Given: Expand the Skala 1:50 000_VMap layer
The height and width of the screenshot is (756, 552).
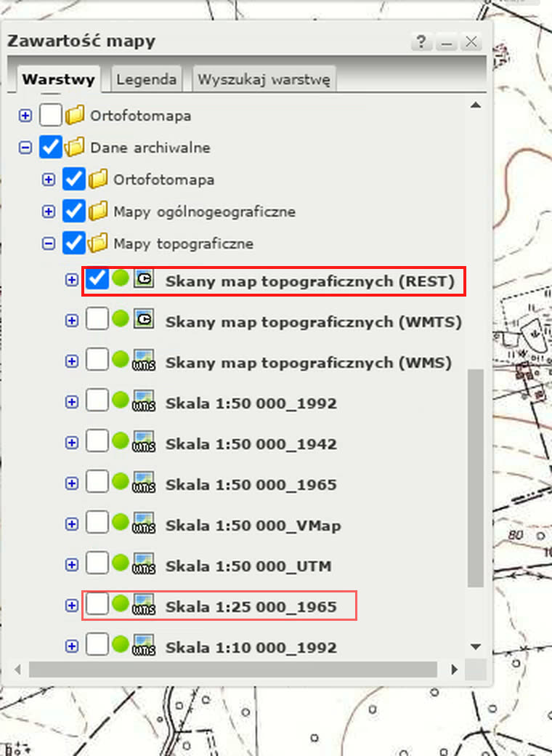Looking at the screenshot, I should 72,523.
